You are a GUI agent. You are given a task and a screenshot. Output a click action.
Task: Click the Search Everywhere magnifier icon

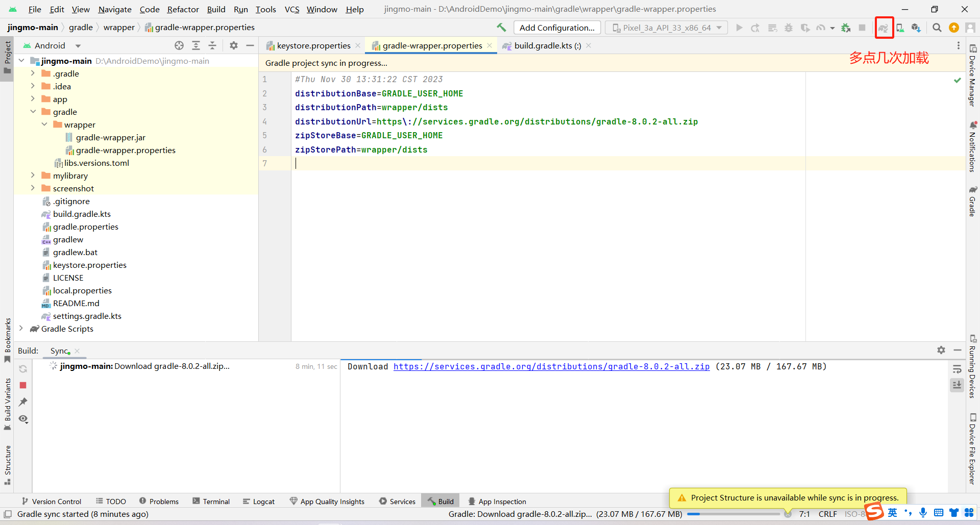tap(937, 28)
